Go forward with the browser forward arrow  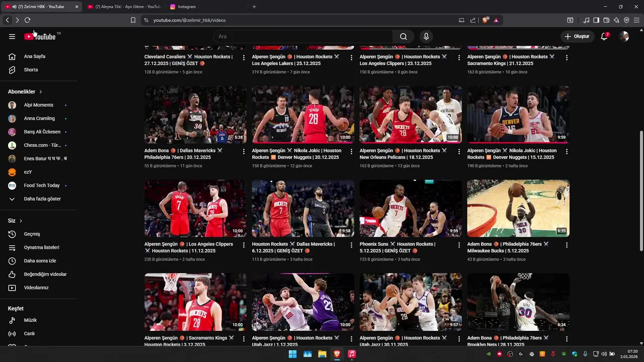(x=17, y=20)
